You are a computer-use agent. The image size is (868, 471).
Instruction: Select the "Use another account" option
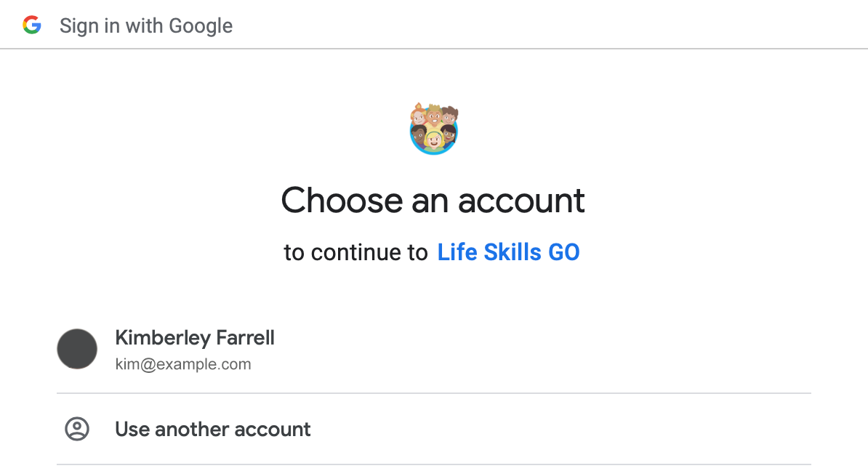(x=213, y=429)
